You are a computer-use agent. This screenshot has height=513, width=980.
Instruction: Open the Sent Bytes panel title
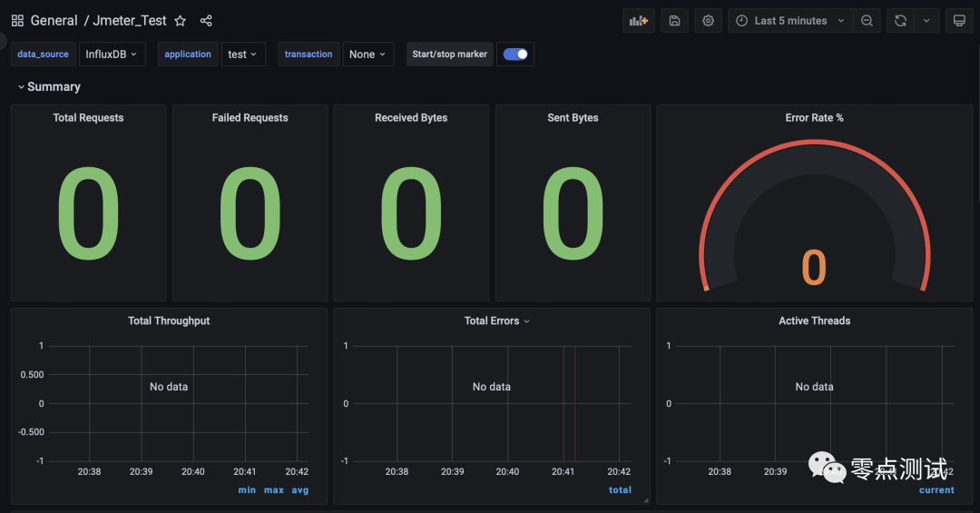[x=573, y=118]
